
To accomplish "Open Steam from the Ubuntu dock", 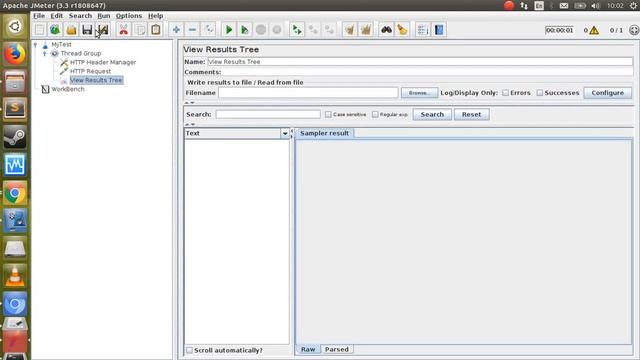I will (15, 138).
